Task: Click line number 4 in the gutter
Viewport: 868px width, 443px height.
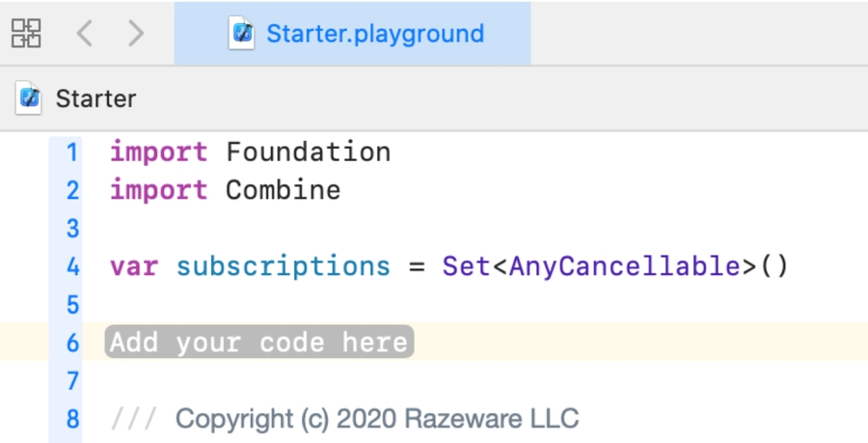Action: 72,266
